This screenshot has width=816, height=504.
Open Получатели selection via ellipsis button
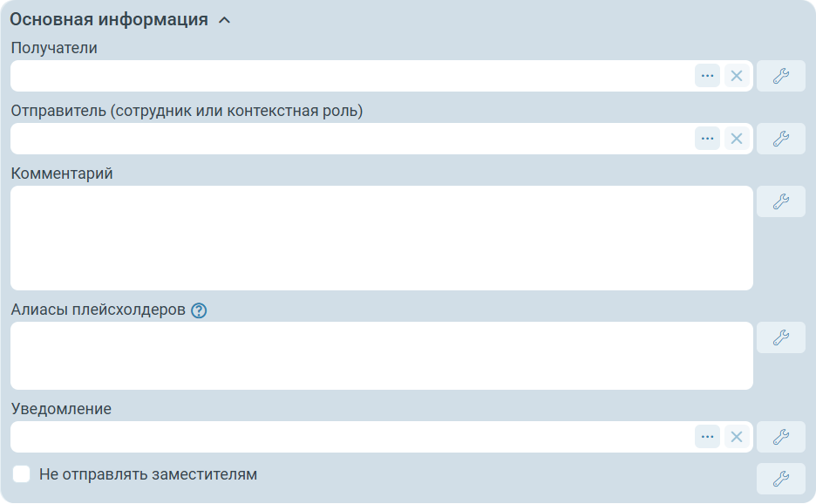[707, 76]
